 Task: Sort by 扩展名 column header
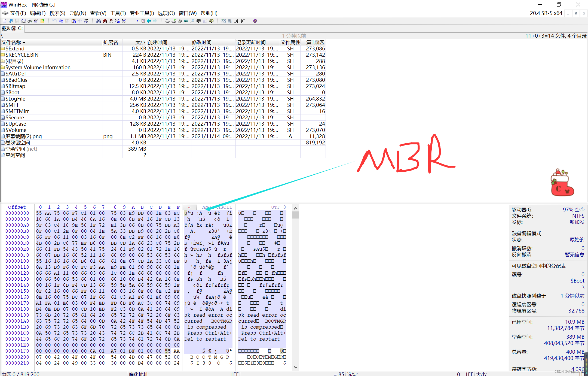(112, 43)
